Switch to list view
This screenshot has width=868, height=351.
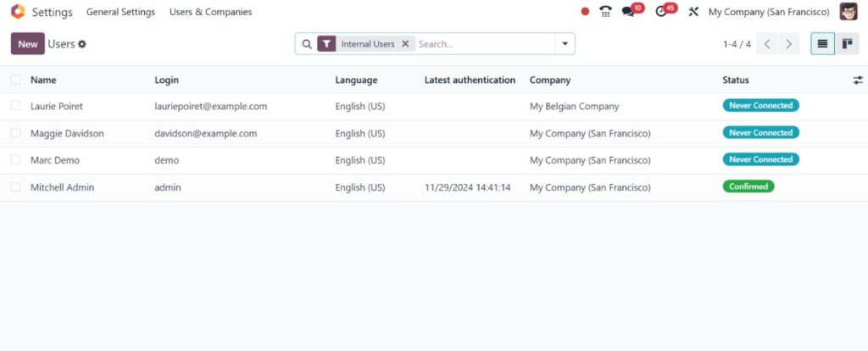click(x=822, y=44)
